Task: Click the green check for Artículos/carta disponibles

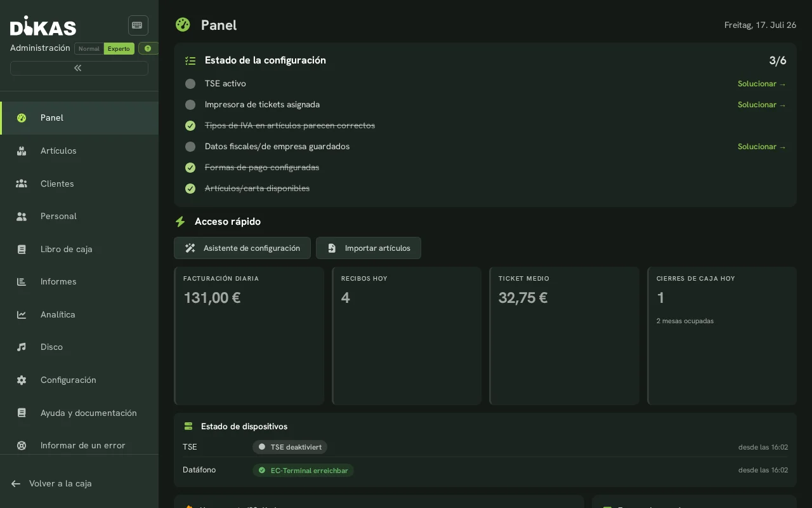Action: 190,189
